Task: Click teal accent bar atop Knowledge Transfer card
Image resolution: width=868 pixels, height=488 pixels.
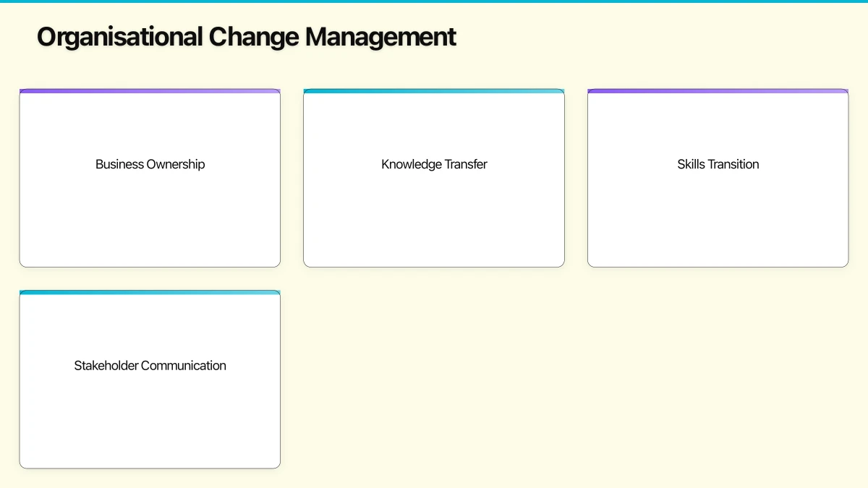Action: [x=434, y=91]
